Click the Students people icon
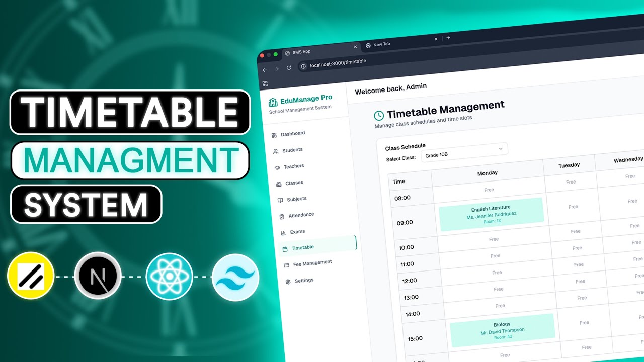The height and width of the screenshot is (362, 644). [x=275, y=151]
